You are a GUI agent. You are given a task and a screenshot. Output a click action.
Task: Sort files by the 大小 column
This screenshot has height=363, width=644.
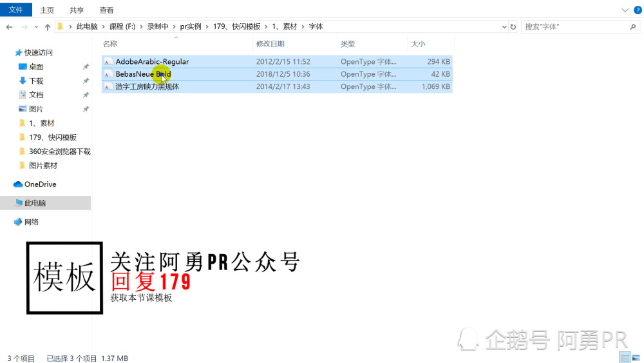(x=418, y=44)
